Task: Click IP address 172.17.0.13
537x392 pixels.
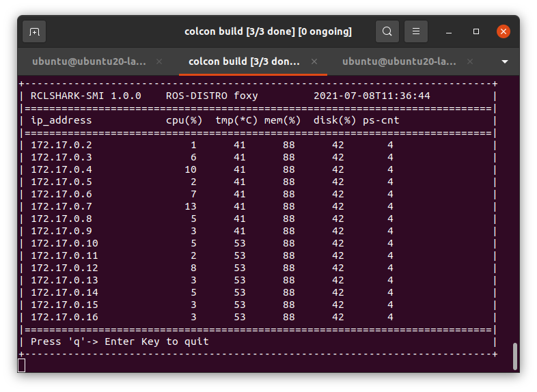Action: click(x=64, y=281)
